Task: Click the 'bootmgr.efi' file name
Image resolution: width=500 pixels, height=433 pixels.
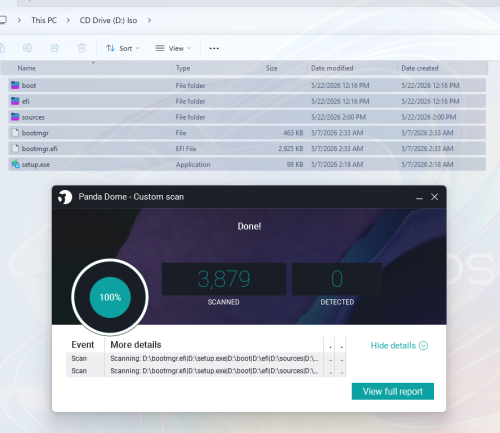Action: coord(40,149)
